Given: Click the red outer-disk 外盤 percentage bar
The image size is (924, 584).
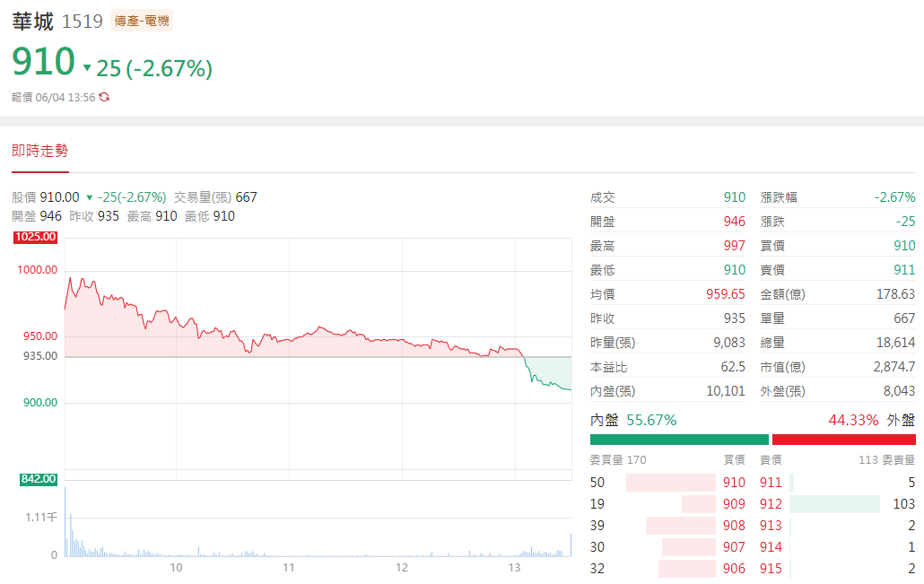Looking at the screenshot, I should [x=844, y=440].
